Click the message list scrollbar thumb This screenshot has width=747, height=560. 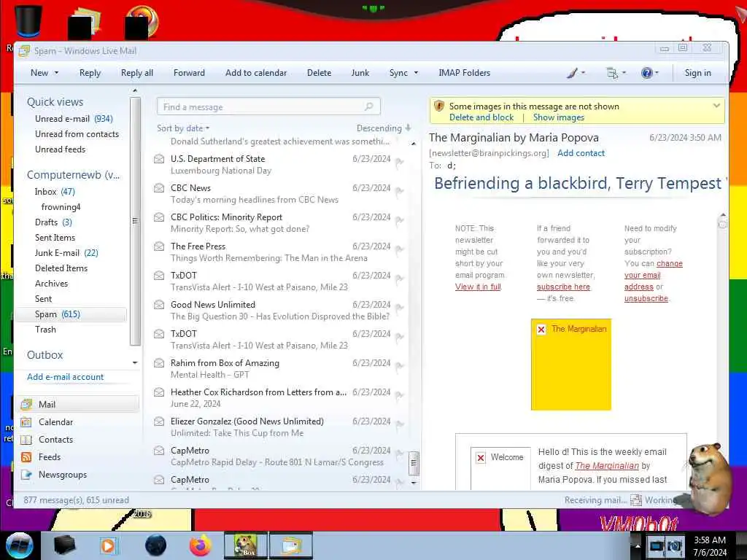[x=414, y=463]
